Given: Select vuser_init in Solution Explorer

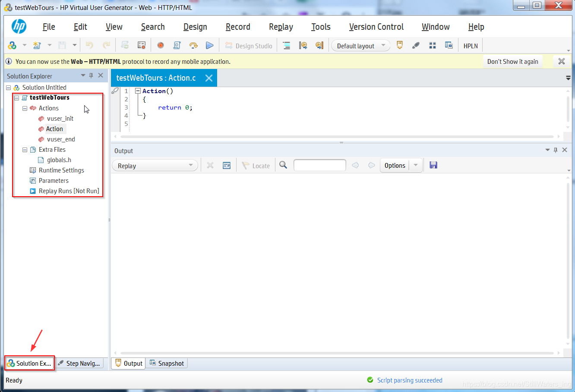Looking at the screenshot, I should 60,119.
